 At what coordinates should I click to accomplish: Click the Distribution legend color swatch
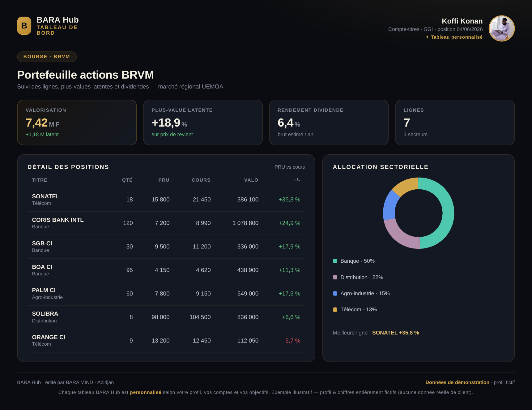coord(335,277)
